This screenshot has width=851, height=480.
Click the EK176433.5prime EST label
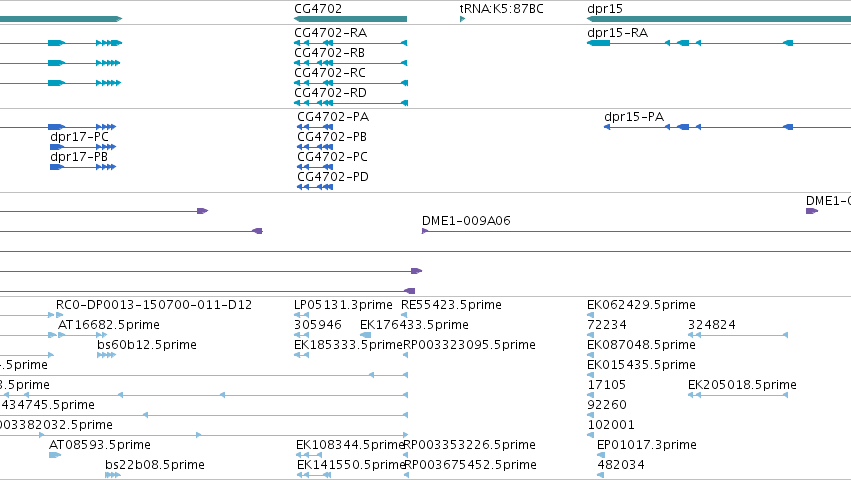click(414, 325)
